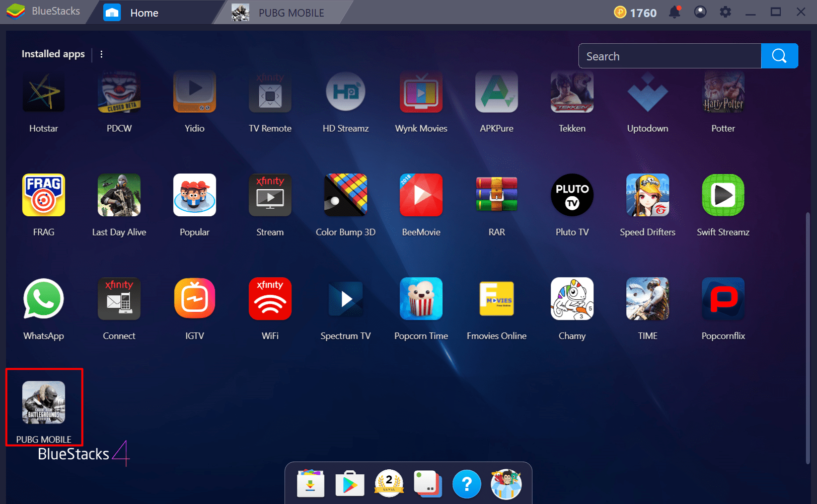This screenshot has height=504, width=817.
Task: Launch the IGTV app
Action: pos(195,299)
